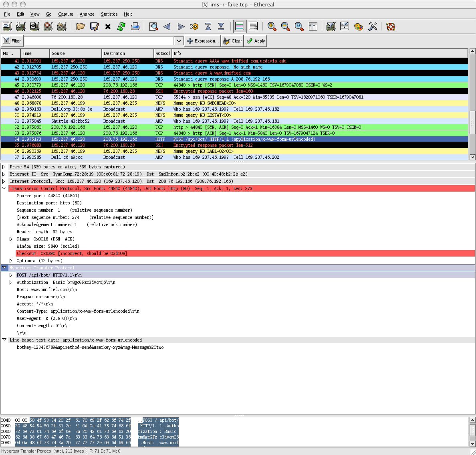This screenshot has height=455, width=476.
Task: Expand the Ethernet II tree row
Action: pyautogui.click(x=4, y=174)
